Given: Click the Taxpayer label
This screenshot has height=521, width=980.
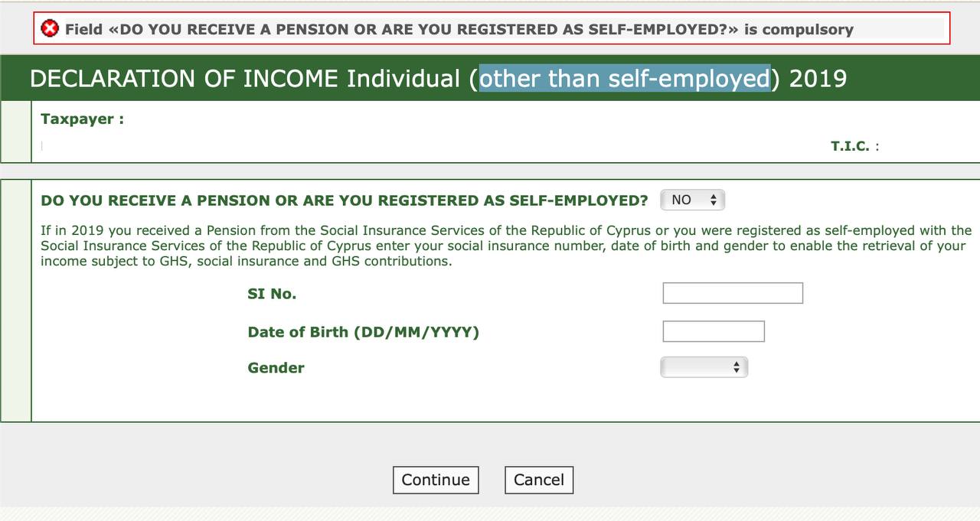Looking at the screenshot, I should coord(82,119).
